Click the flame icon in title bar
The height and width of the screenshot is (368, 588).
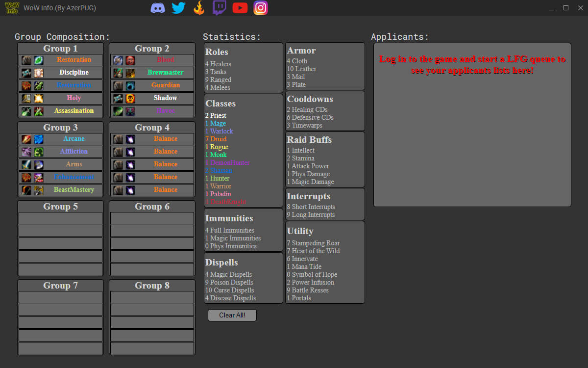click(x=198, y=8)
